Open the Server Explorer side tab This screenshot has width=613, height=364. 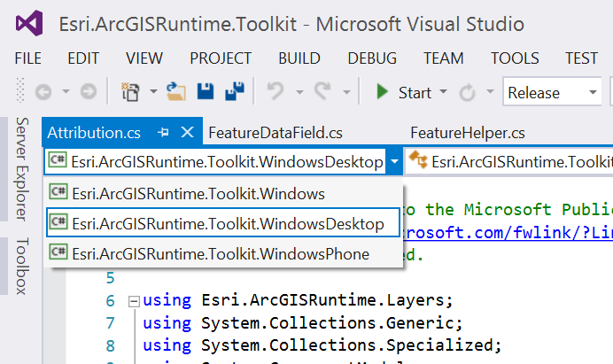(22, 169)
